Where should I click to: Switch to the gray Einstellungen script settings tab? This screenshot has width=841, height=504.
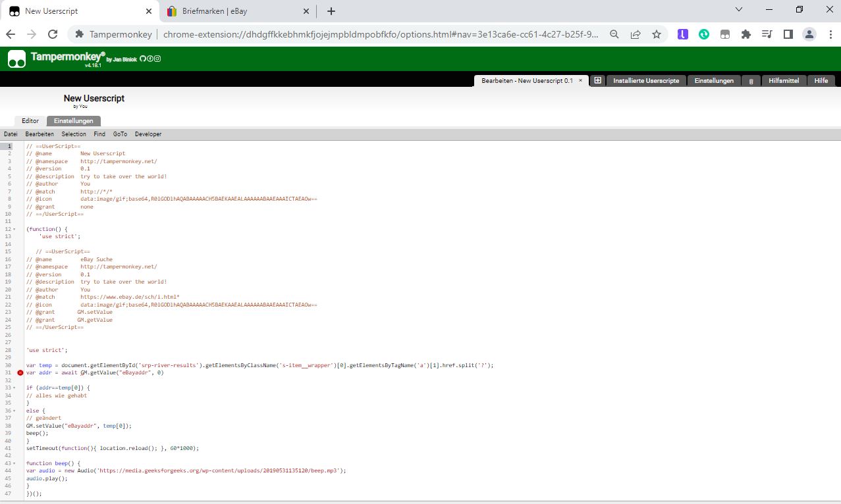(x=74, y=121)
